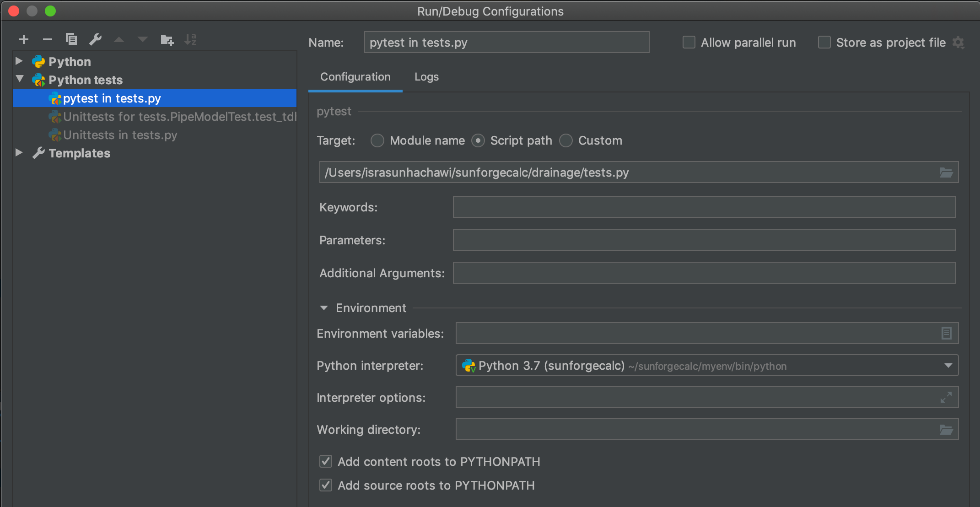Select the Custom target radio button
Viewport: 980px width, 507px height.
pyautogui.click(x=566, y=140)
